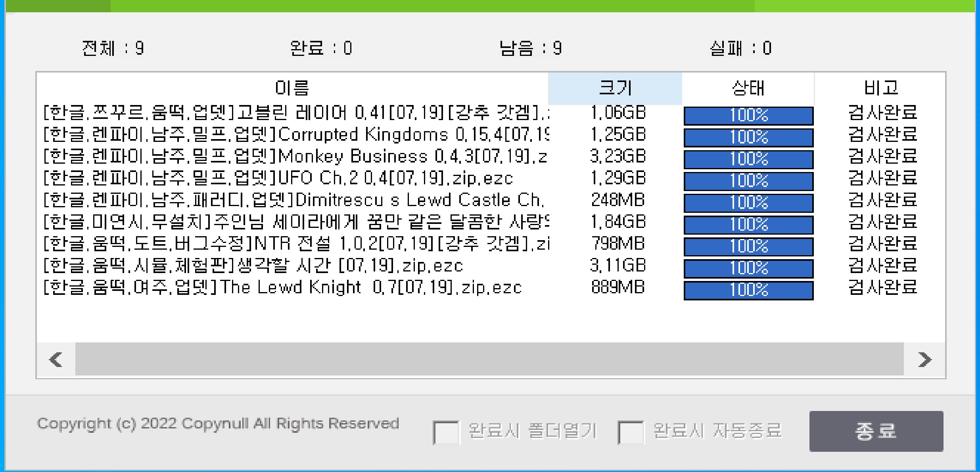Click the left scroll arrow
The width and height of the screenshot is (980, 472).
pyautogui.click(x=56, y=359)
